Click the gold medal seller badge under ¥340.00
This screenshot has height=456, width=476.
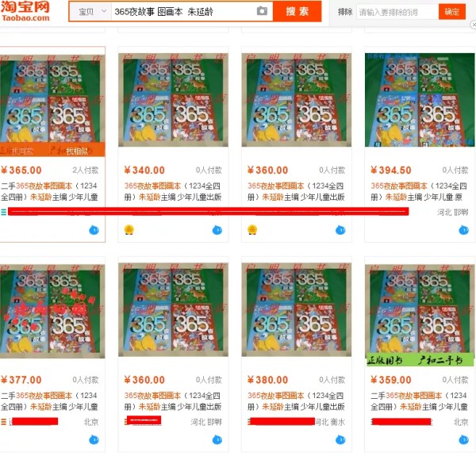coord(129,230)
